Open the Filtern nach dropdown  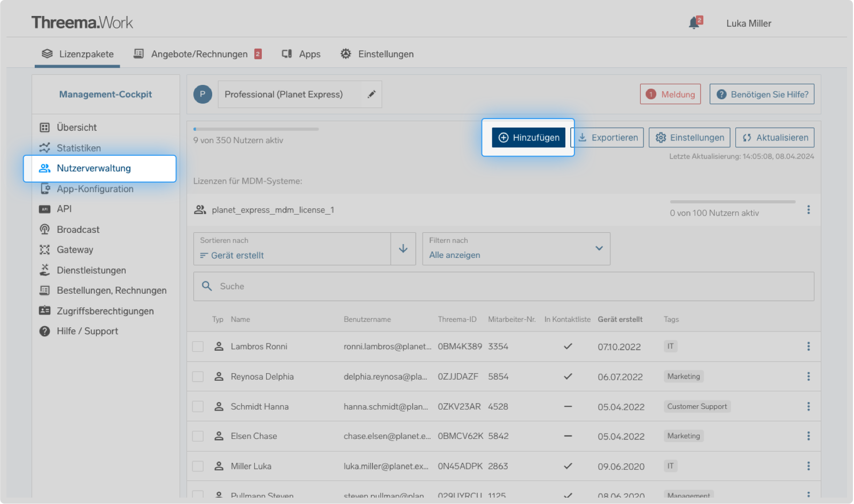[x=516, y=249]
